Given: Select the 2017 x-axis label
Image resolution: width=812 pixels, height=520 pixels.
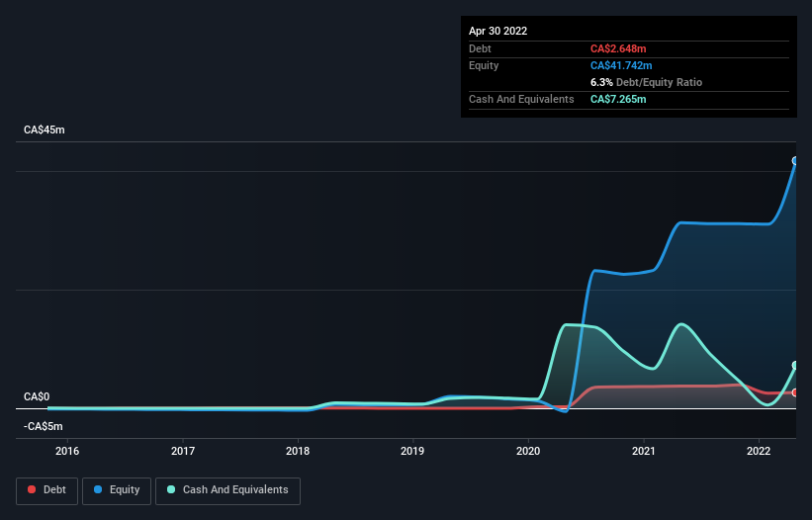Looking at the screenshot, I should click(183, 451).
